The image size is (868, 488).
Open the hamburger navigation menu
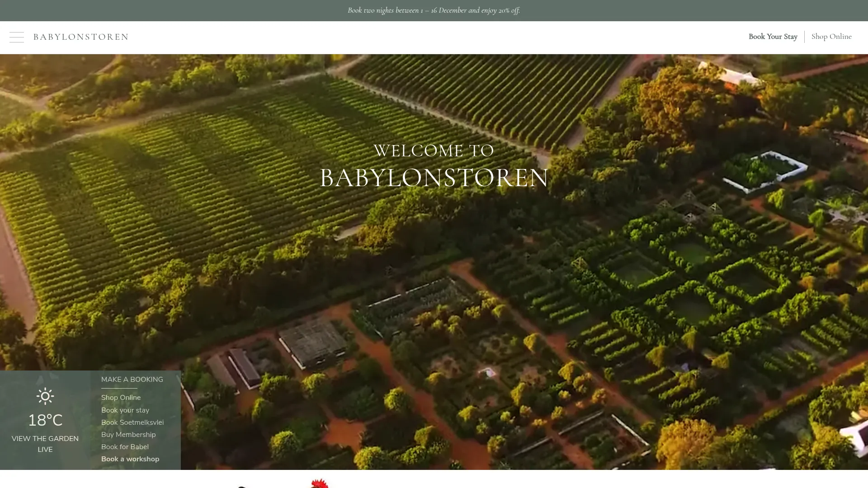tap(17, 37)
